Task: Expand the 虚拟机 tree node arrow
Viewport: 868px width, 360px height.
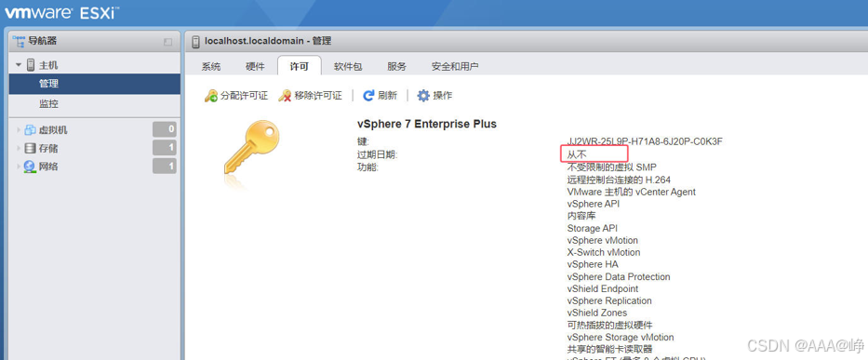Action: click(x=19, y=130)
